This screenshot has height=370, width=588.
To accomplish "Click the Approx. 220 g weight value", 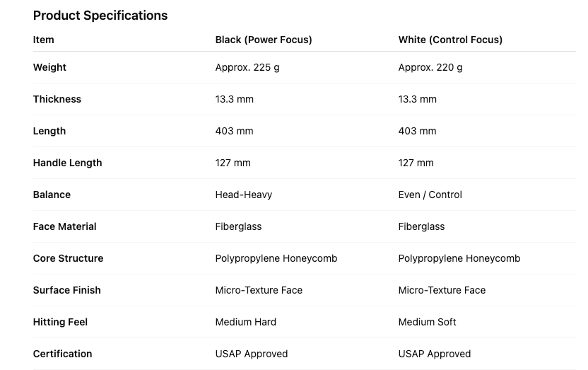I will point(430,67).
